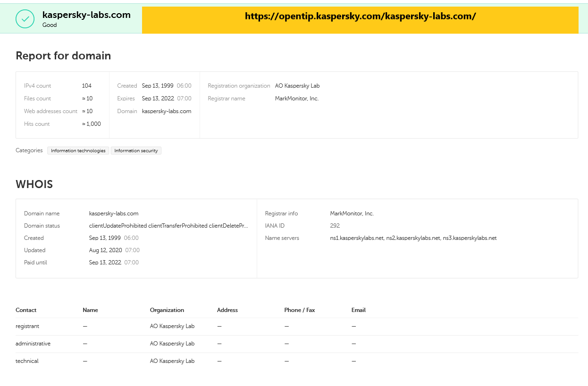Click the 'Categories' label
This screenshot has height=386, width=588.
(x=29, y=150)
